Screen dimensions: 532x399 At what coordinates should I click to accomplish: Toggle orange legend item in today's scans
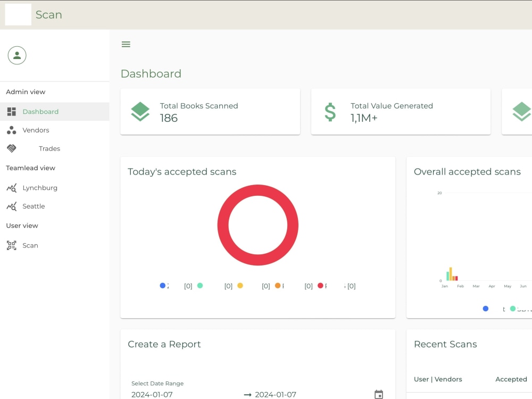click(x=278, y=286)
